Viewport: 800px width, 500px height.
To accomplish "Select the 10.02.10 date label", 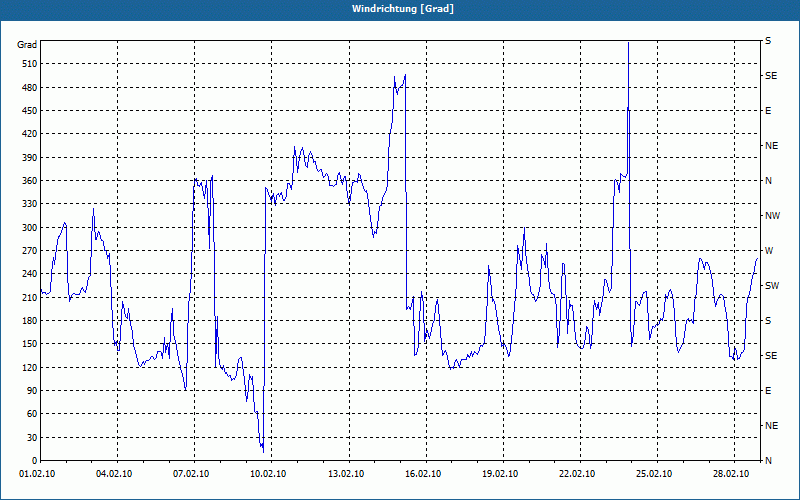I will (268, 474).
